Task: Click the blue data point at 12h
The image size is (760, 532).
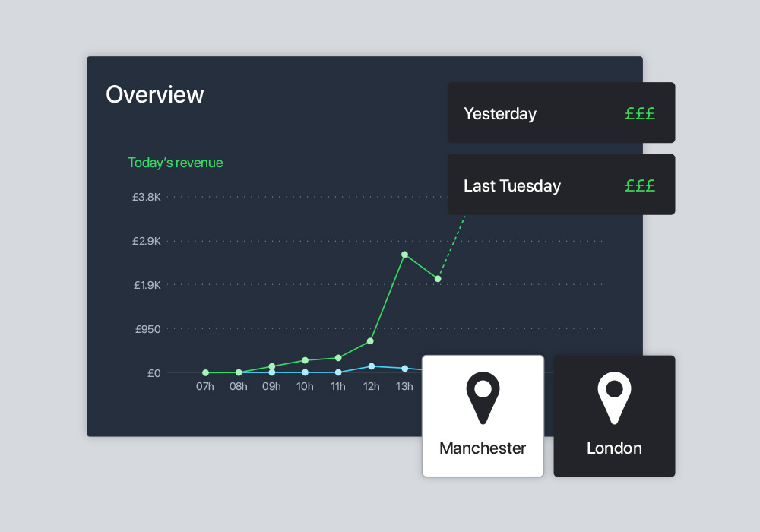Action: click(372, 366)
